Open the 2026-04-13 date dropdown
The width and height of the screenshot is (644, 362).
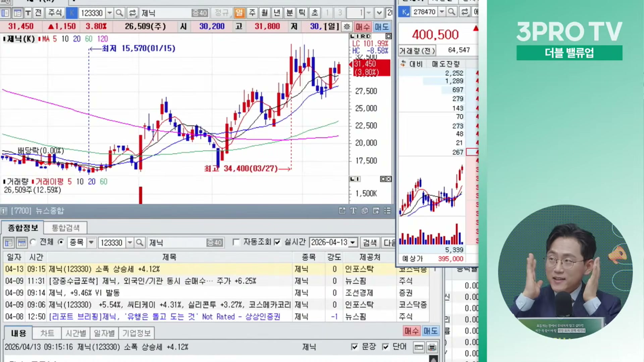coord(353,242)
